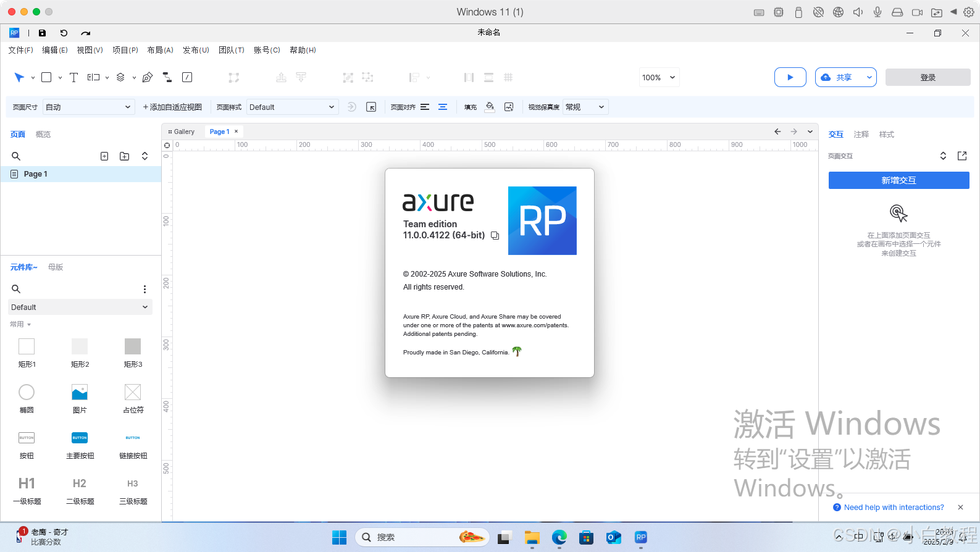Click add adaptive view button
This screenshot has width=980, height=552.
pos(172,107)
